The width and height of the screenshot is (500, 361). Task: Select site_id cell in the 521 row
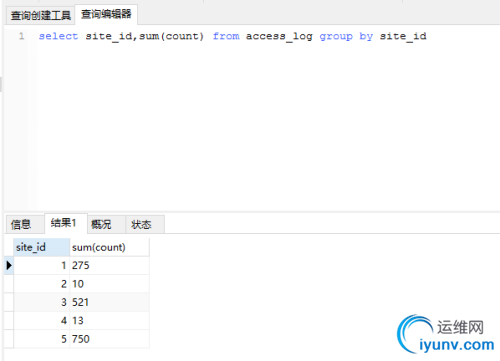click(42, 302)
